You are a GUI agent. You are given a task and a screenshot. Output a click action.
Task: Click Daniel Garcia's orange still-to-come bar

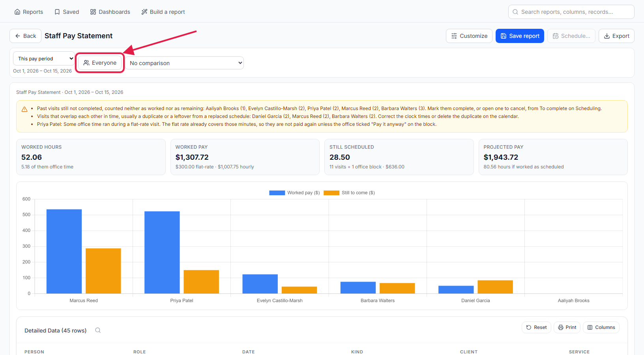[495, 287]
